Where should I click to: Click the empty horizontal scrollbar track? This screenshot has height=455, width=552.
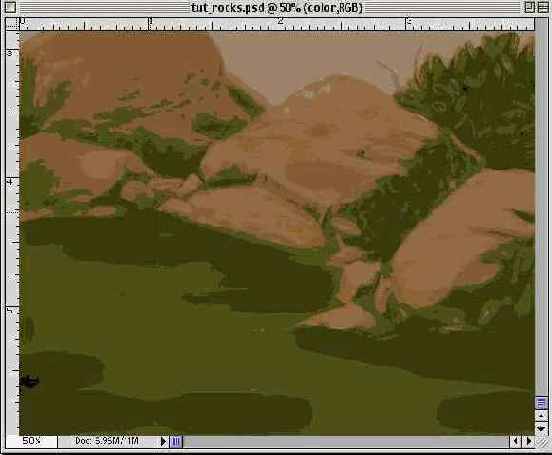click(345, 441)
